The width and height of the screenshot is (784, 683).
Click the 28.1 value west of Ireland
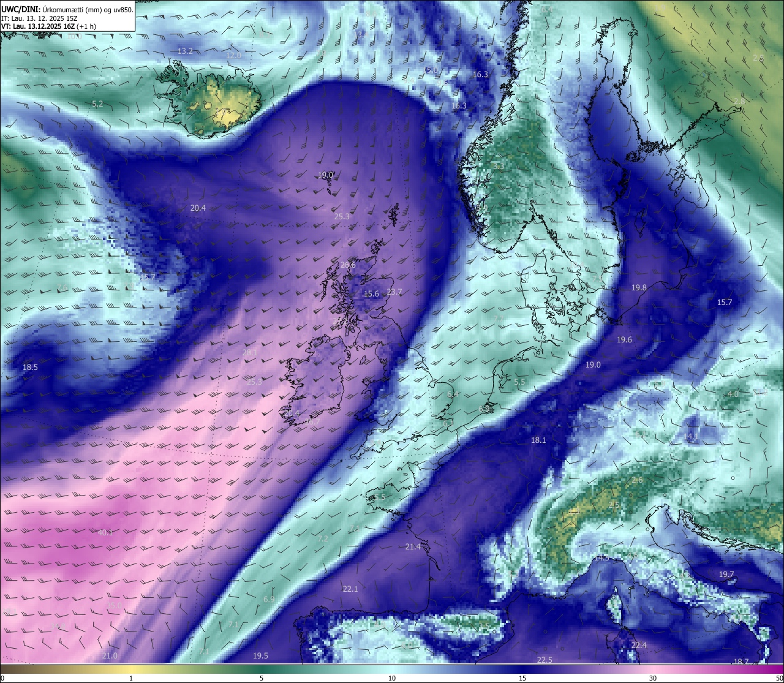[250, 352]
